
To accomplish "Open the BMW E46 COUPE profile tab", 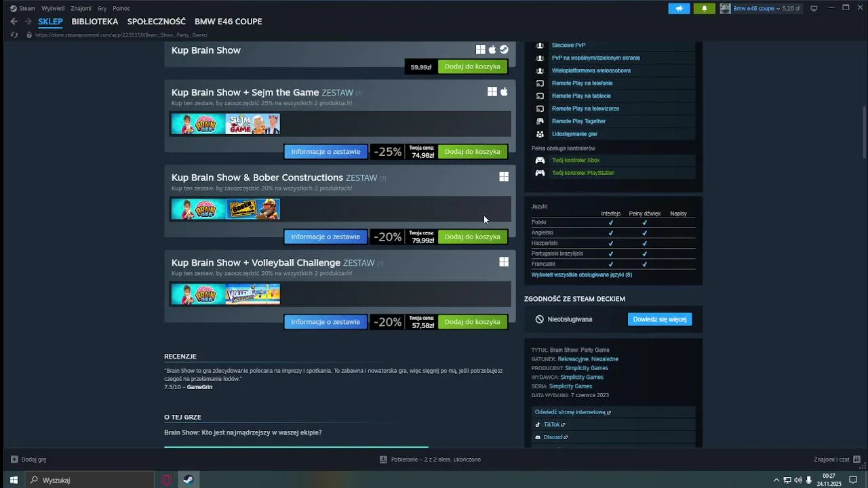I will 229,22.
